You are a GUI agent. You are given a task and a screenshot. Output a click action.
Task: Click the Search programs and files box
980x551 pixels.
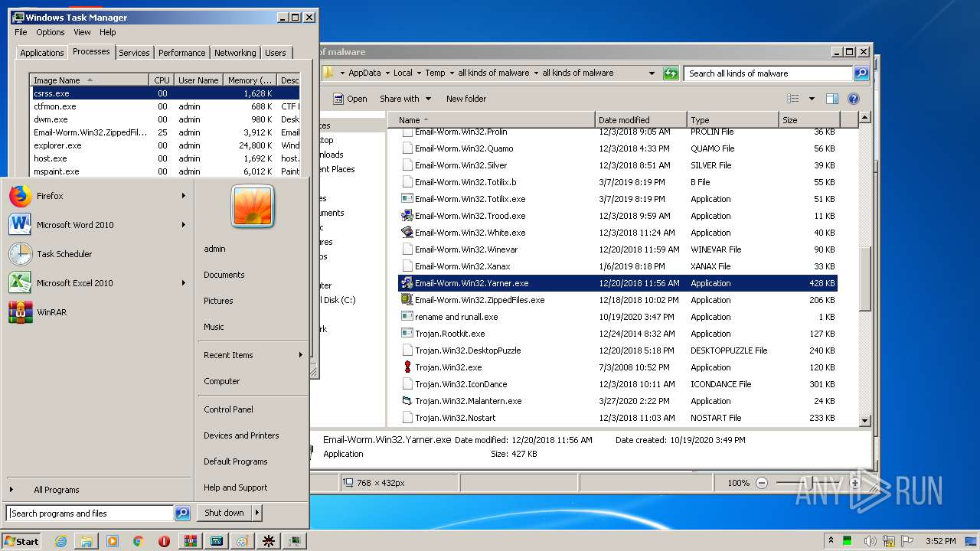pyautogui.click(x=90, y=514)
